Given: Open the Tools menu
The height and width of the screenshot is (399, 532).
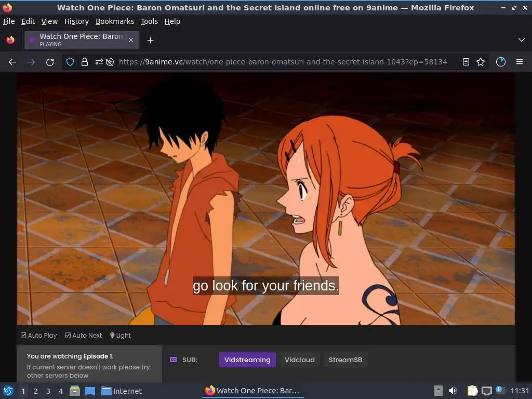Looking at the screenshot, I should click(x=149, y=21).
